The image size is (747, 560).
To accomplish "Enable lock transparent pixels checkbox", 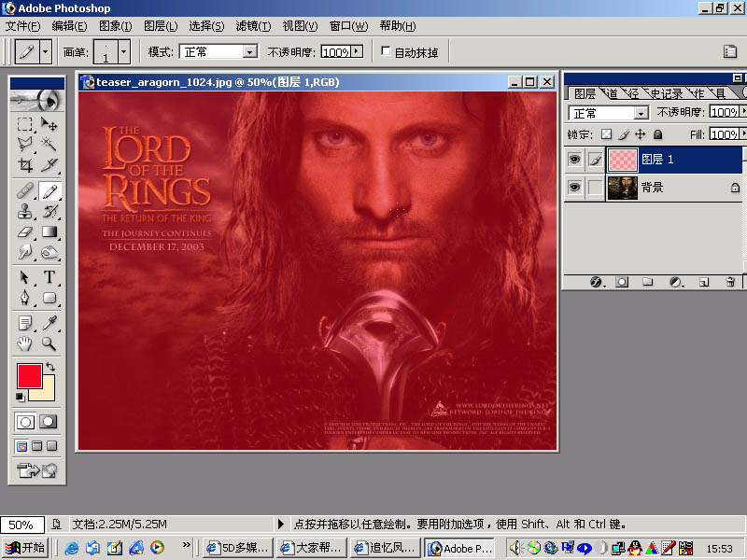I will tap(606, 134).
